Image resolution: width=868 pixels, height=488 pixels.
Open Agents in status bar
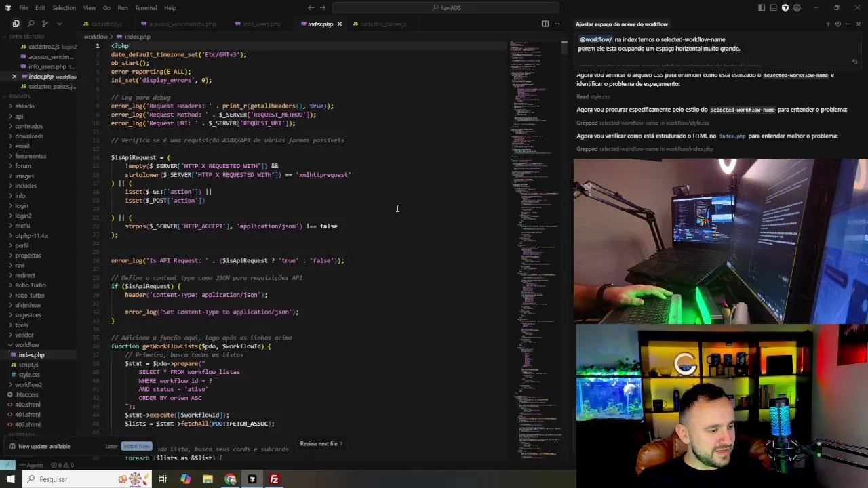pyautogui.click(x=31, y=465)
